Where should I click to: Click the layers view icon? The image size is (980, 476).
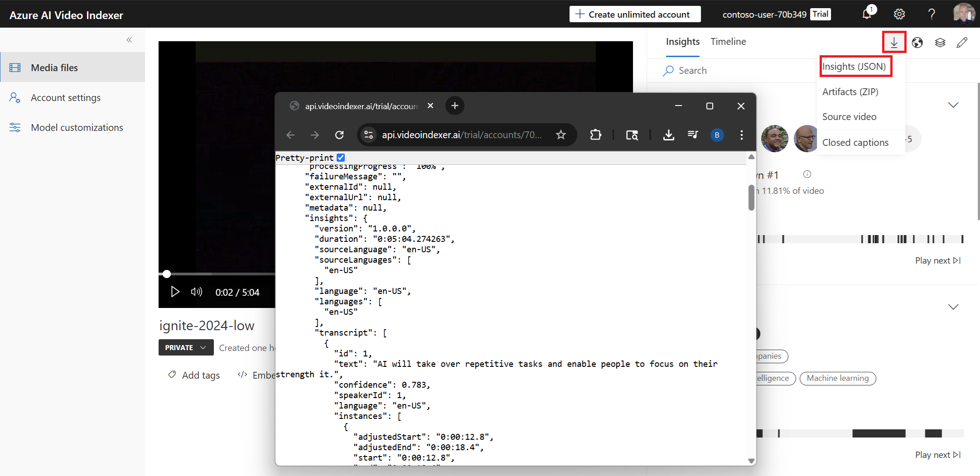click(940, 43)
